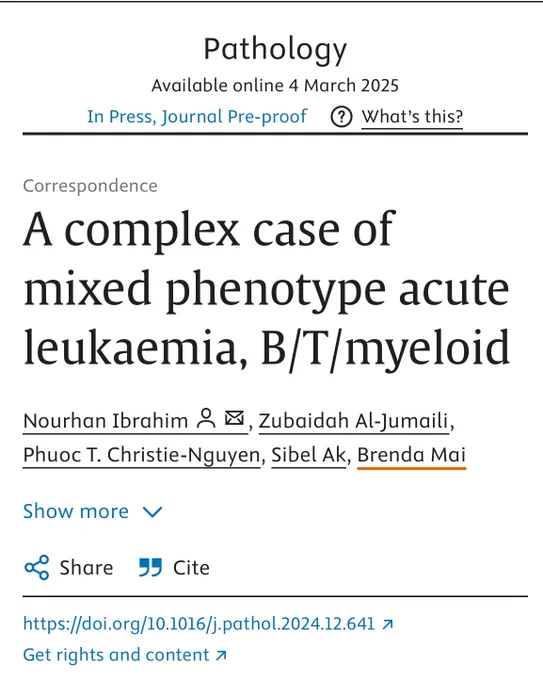Click the Share button label
Image resolution: width=543 pixels, height=680 pixels.
point(86,568)
